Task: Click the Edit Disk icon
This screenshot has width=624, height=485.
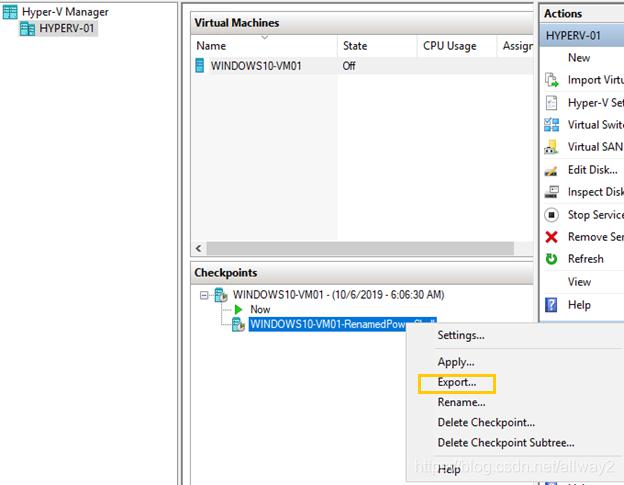Action: pos(551,170)
